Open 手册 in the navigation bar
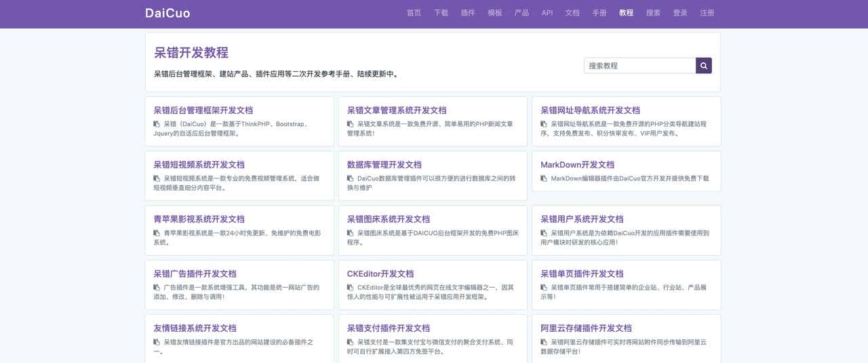This screenshot has height=363, width=868. (599, 13)
